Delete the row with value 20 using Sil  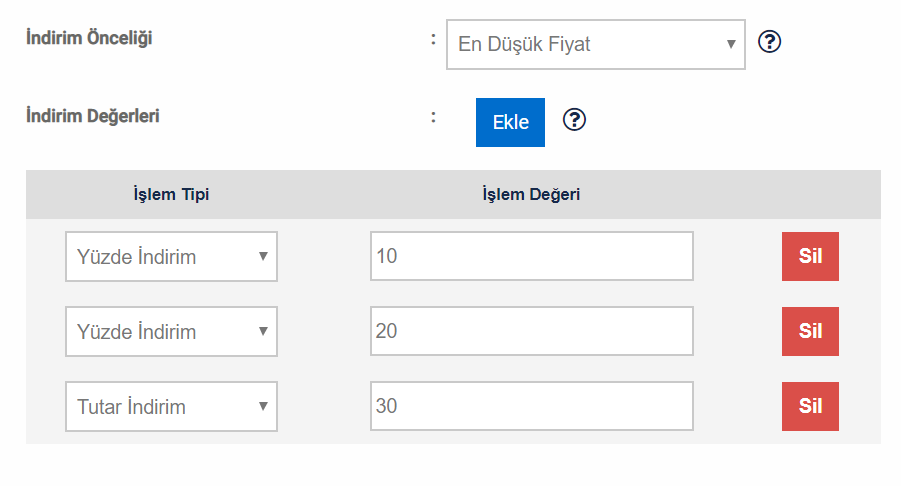click(810, 331)
